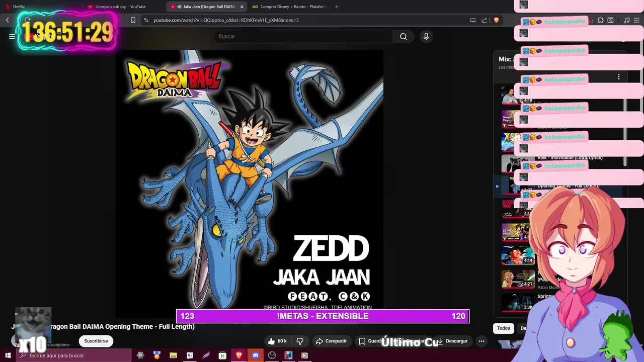Open OBS Studio from the taskbar
Screen dimensions: 644x362
[272, 355]
